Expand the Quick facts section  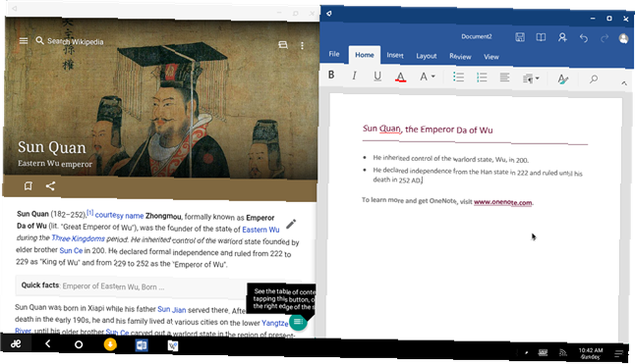click(x=158, y=286)
